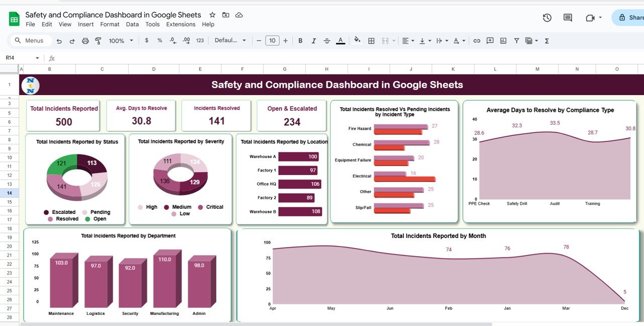Star the document title
Image resolution: width=644 pixels, height=326 pixels.
click(x=212, y=15)
